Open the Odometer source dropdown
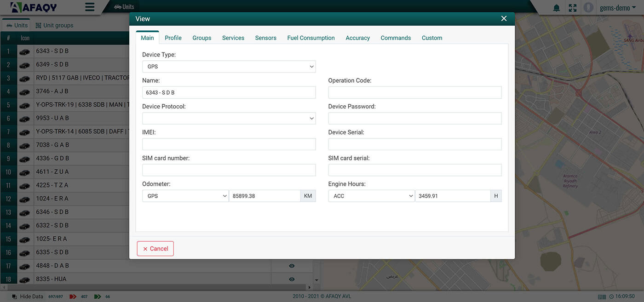Viewport: 644px width, 302px height. click(x=185, y=196)
